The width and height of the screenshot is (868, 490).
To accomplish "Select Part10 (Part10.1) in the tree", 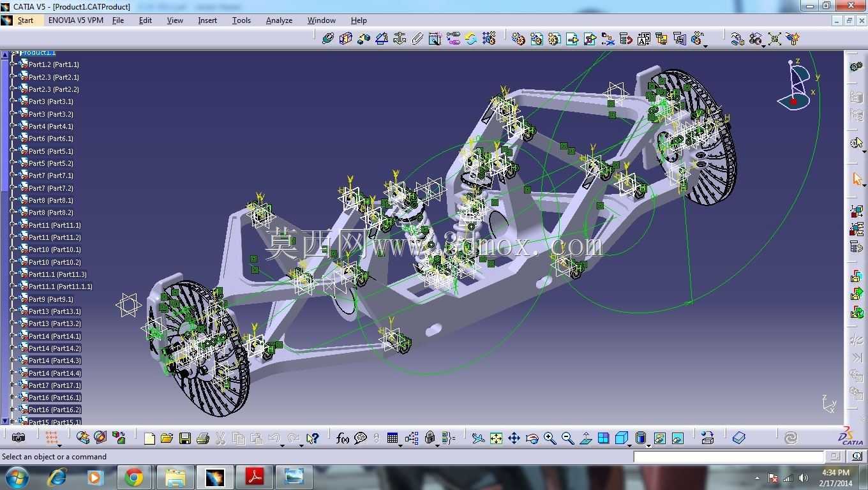I will [55, 250].
